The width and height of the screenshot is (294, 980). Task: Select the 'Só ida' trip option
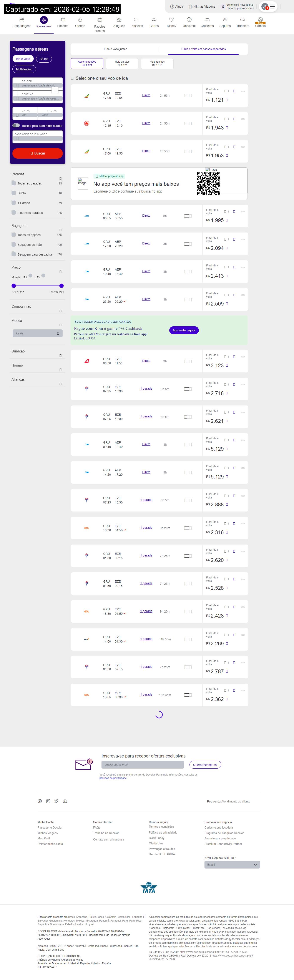(44, 59)
